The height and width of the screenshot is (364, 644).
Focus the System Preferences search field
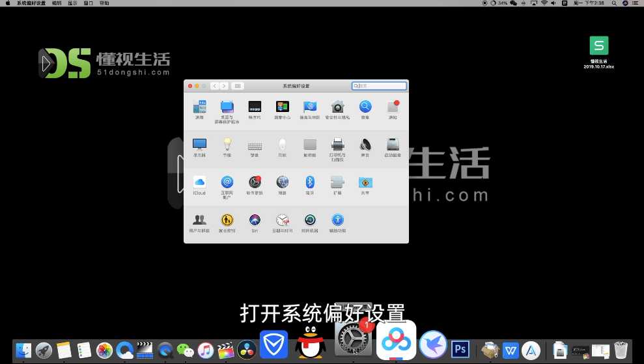pyautogui.click(x=379, y=86)
